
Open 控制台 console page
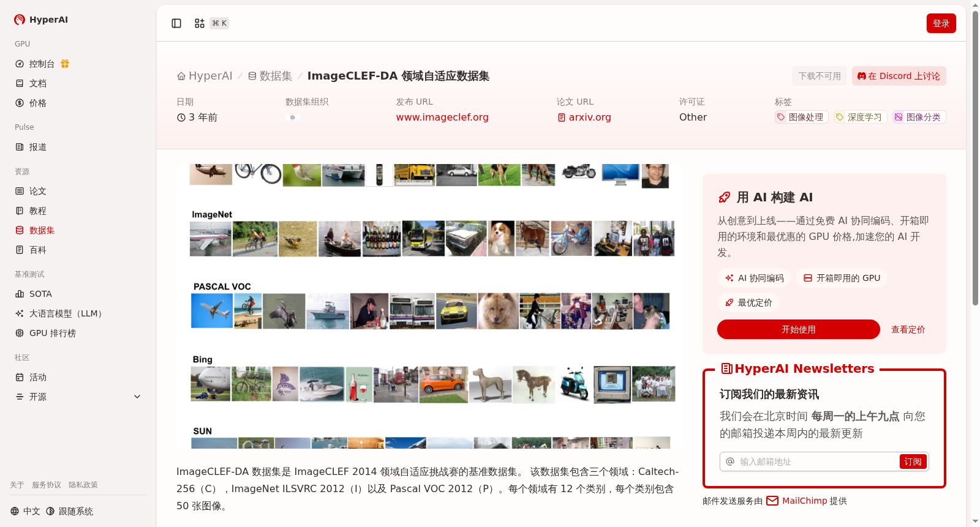(42, 64)
